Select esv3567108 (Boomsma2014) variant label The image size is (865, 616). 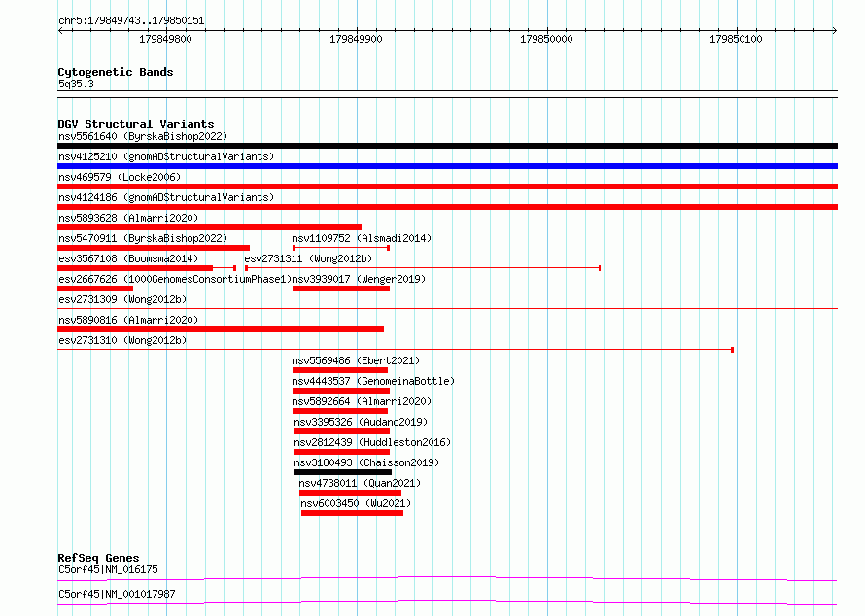(x=128, y=258)
